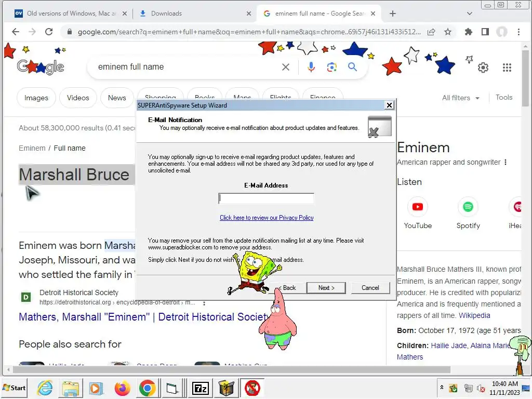Open the Google apps grid
The image size is (532, 399).
(x=507, y=68)
